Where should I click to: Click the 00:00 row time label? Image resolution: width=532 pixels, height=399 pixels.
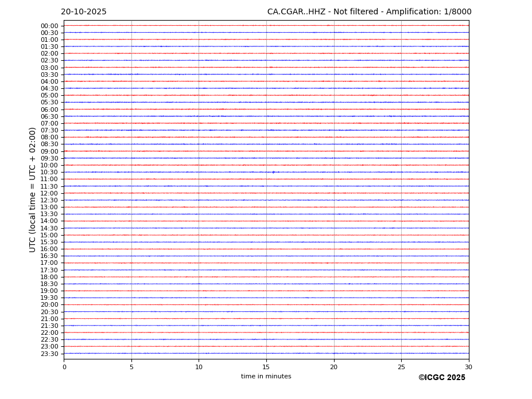coord(49,26)
